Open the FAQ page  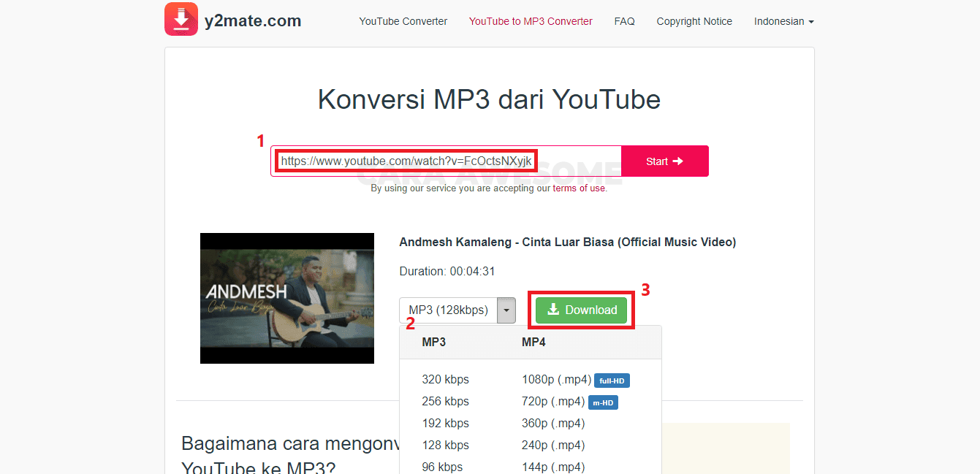coord(625,21)
